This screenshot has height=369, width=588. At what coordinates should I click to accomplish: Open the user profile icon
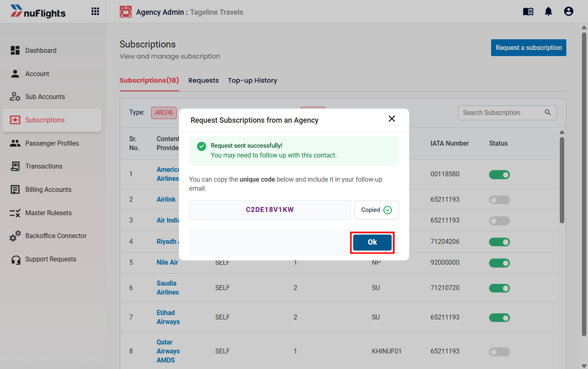[568, 11]
